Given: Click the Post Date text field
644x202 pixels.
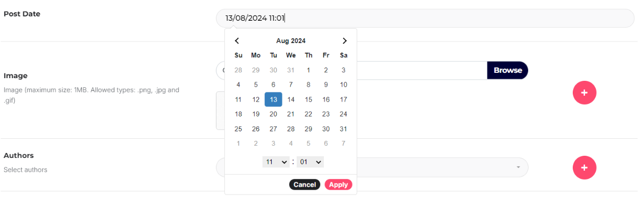Looking at the screenshot, I should click(425, 18).
